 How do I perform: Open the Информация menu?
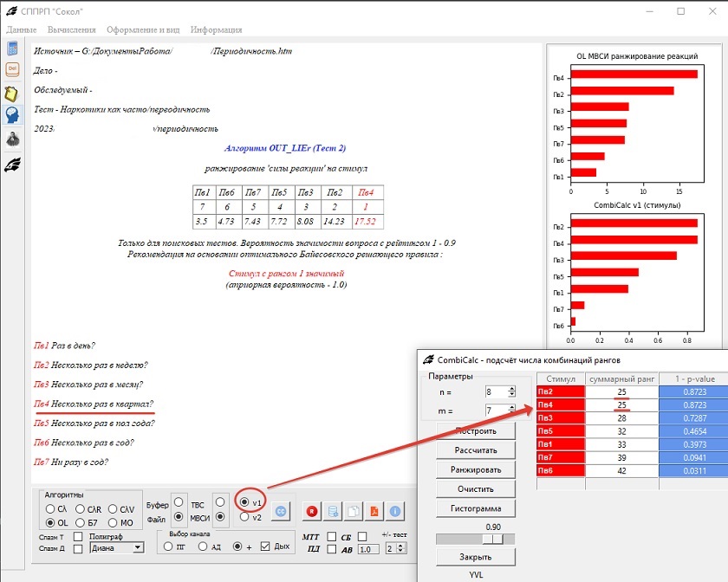pyautogui.click(x=216, y=29)
